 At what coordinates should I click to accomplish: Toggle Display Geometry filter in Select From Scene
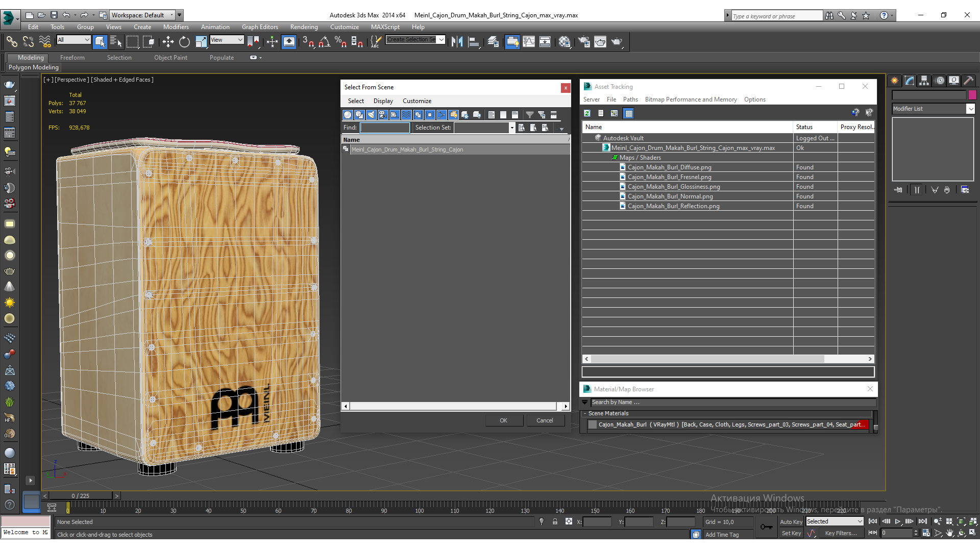[348, 115]
